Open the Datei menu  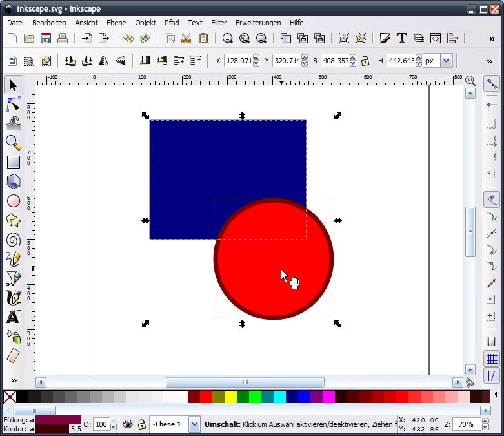coord(15,23)
